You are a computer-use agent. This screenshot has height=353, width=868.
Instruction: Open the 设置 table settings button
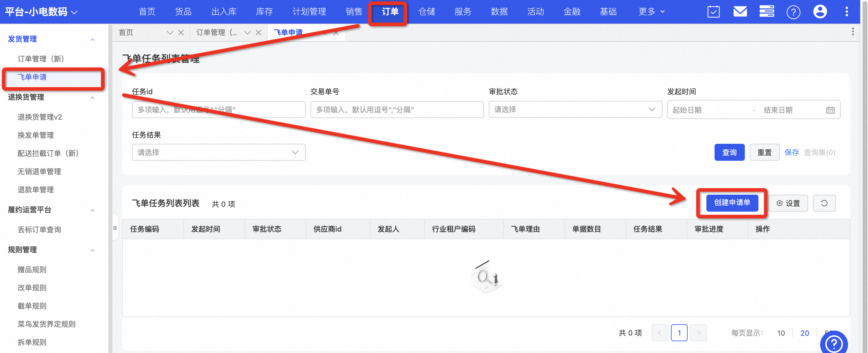click(788, 203)
